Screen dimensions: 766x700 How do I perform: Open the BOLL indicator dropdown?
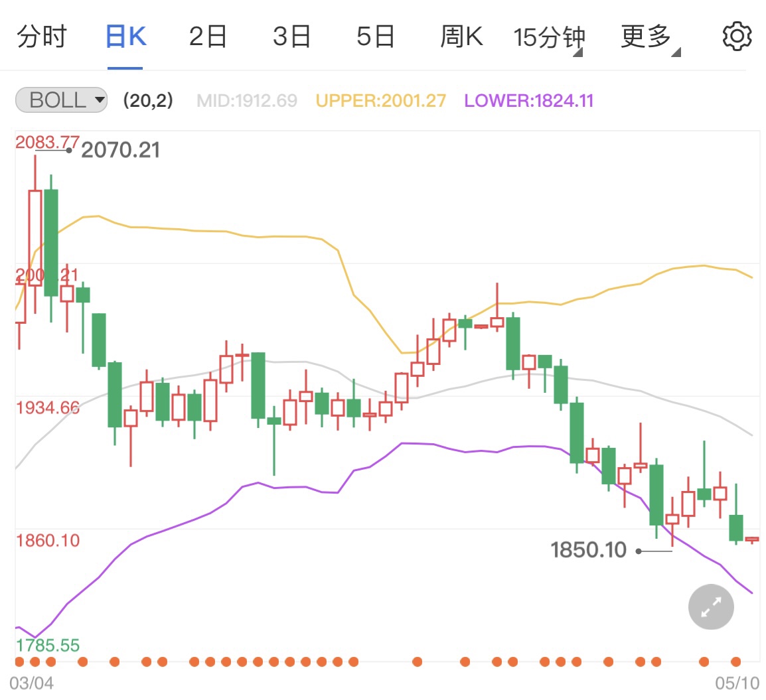tap(61, 100)
